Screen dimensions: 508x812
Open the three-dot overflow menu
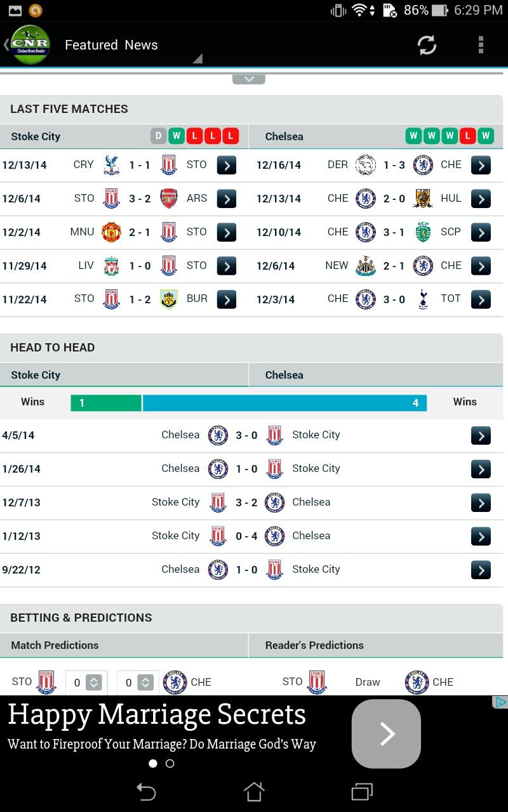pyautogui.click(x=481, y=45)
